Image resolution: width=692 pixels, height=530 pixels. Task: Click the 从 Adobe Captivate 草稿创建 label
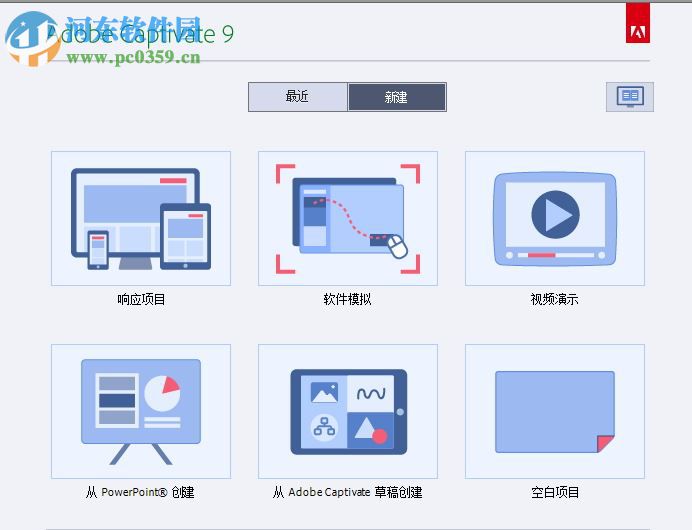pos(347,492)
